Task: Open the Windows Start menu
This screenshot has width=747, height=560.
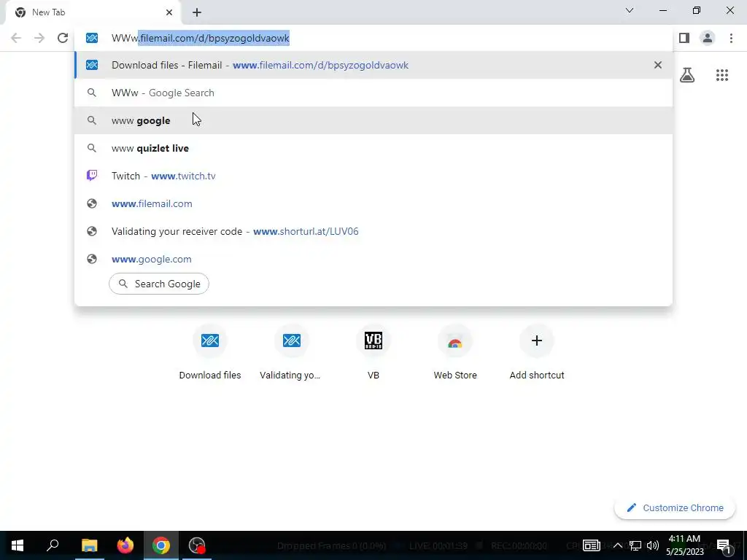Action: [18, 545]
